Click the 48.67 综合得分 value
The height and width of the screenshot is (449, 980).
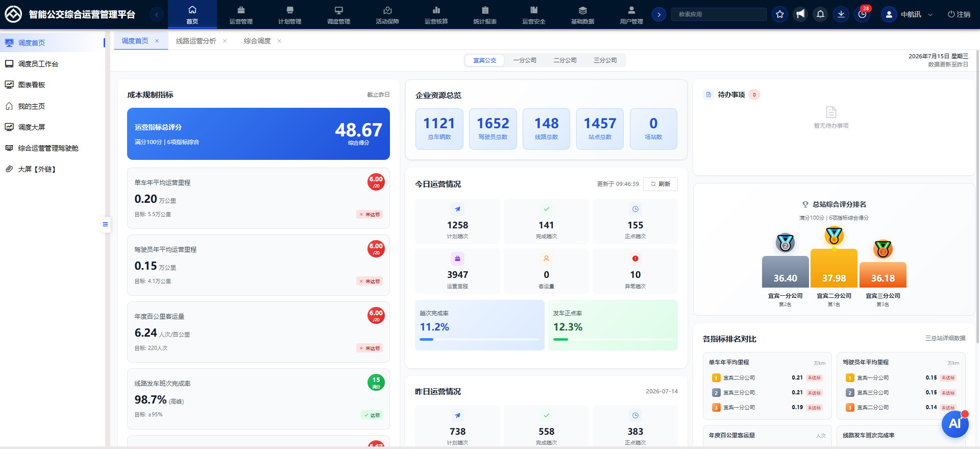click(x=358, y=130)
